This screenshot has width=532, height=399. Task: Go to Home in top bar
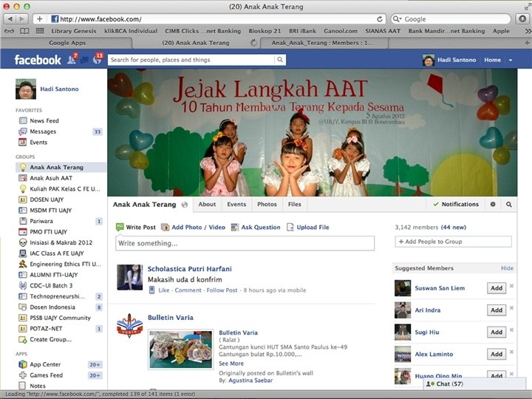point(492,60)
